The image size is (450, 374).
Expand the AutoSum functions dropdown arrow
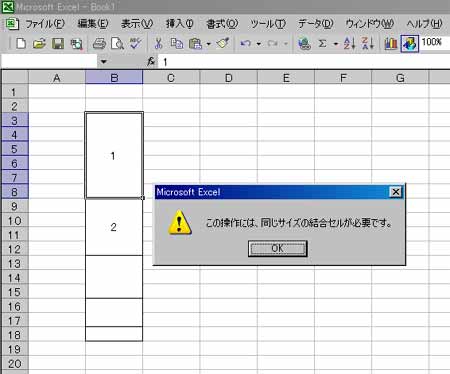click(x=336, y=44)
